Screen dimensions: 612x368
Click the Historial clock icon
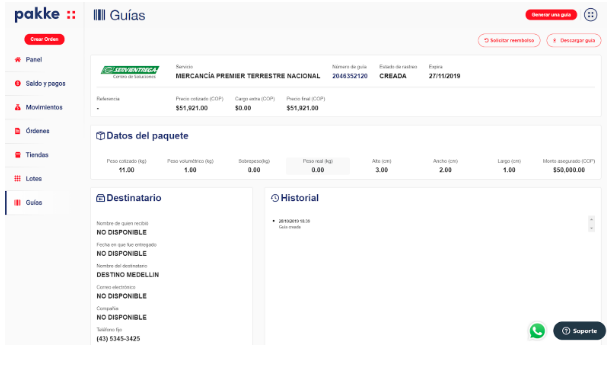pos(275,198)
